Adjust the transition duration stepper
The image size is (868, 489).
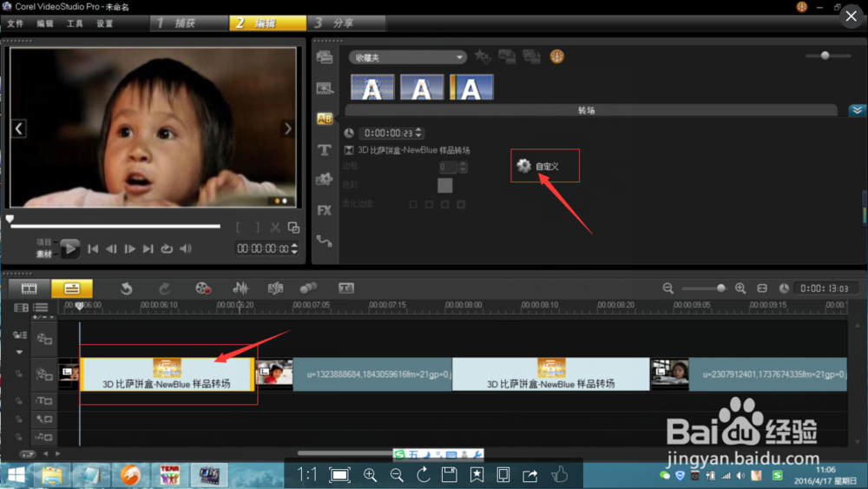pyautogui.click(x=418, y=133)
